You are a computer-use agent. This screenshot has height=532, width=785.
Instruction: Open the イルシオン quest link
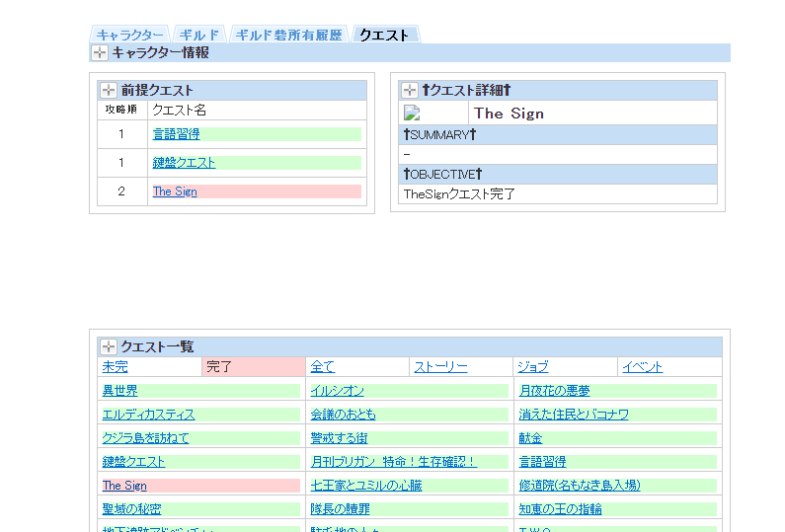(337, 392)
